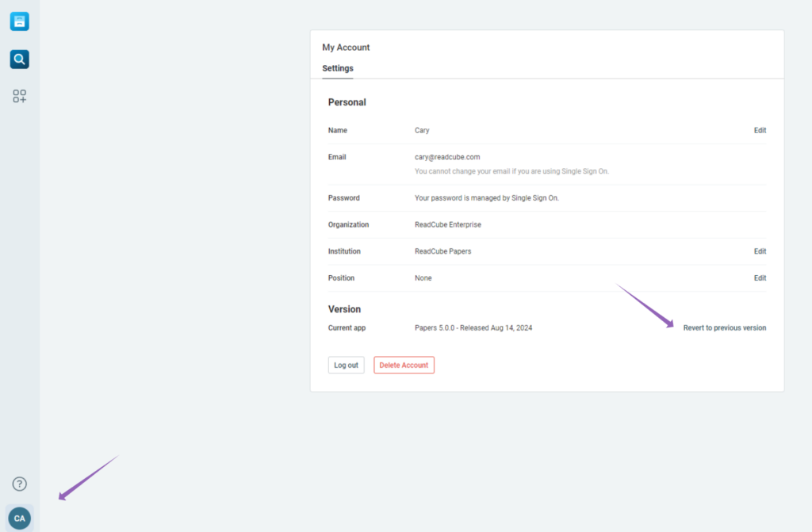This screenshot has height=532, width=812.
Task: Click the Delete Account button
Action: tap(404, 366)
